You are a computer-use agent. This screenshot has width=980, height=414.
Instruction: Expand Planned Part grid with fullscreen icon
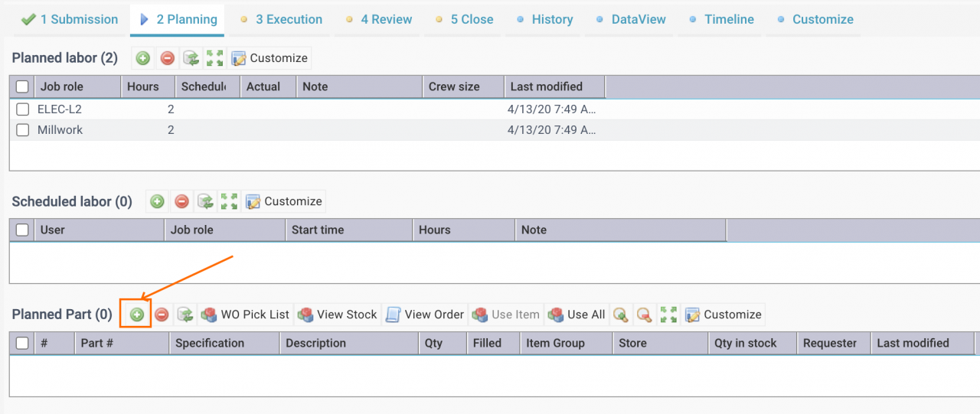tap(669, 315)
